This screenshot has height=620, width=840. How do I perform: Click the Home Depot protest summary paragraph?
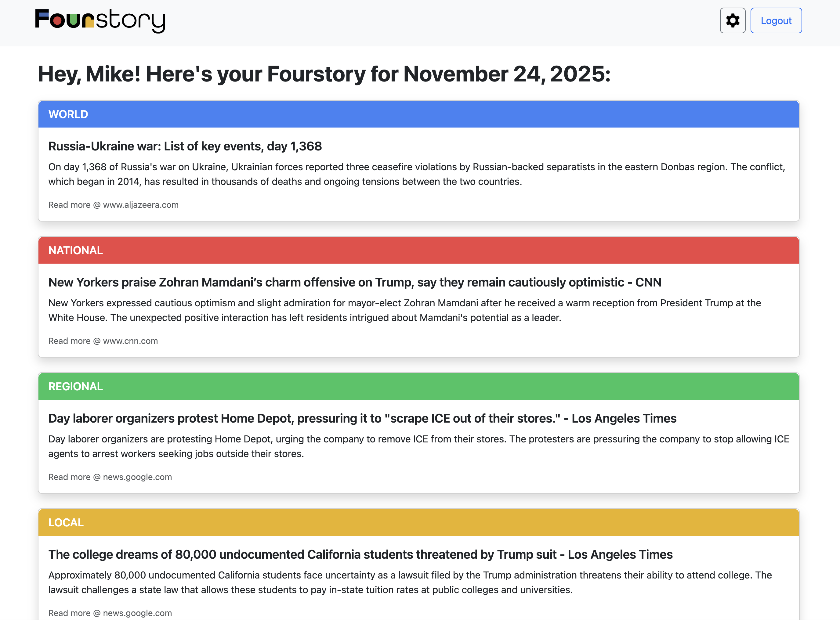tap(418, 446)
